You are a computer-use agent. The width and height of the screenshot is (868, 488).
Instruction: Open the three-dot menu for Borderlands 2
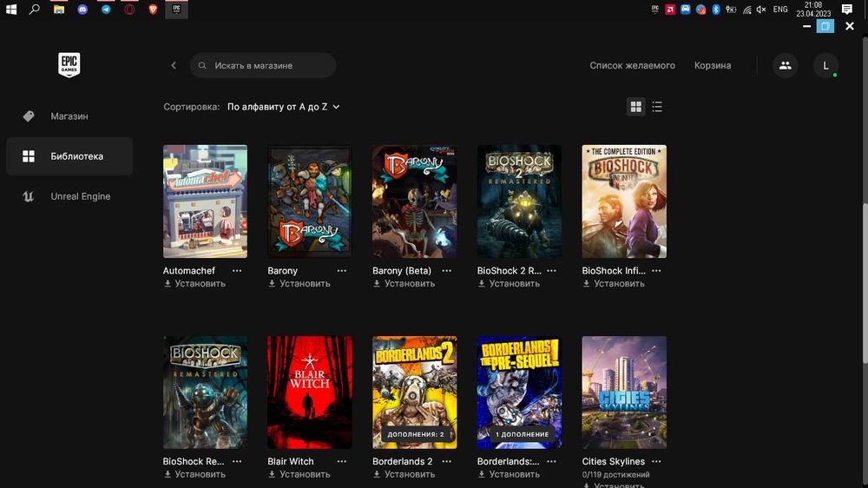[447, 461]
